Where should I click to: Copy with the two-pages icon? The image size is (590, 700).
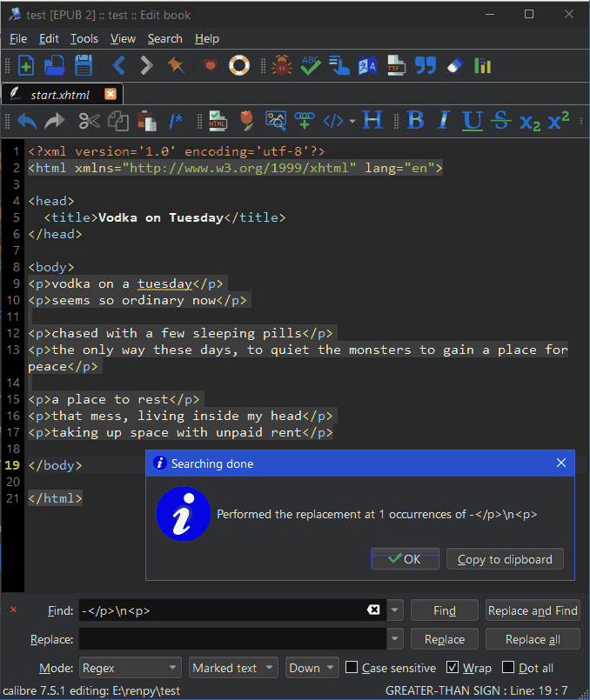(x=118, y=121)
